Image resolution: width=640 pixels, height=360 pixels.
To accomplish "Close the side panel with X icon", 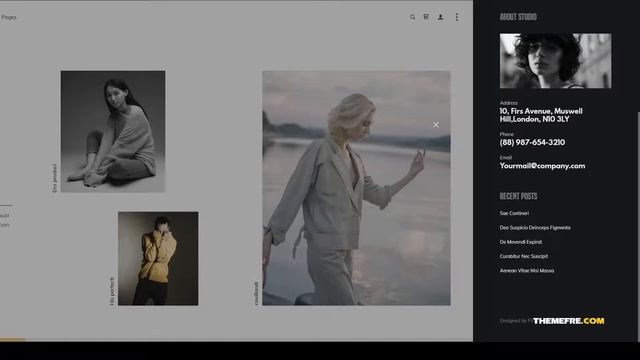I will click(x=436, y=124).
